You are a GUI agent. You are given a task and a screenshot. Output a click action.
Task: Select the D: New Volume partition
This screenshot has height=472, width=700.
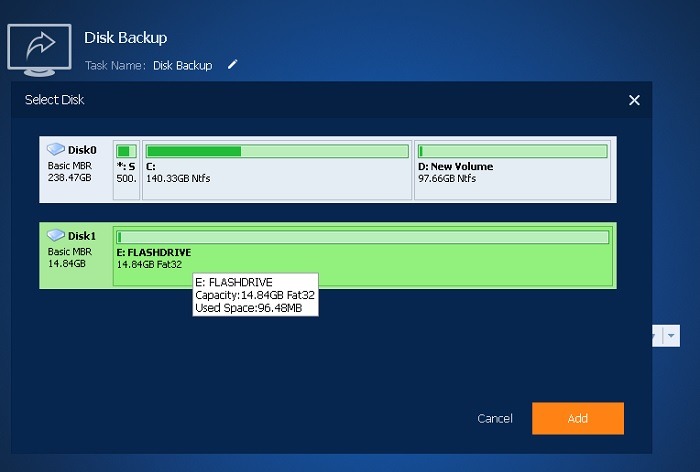[511, 171]
